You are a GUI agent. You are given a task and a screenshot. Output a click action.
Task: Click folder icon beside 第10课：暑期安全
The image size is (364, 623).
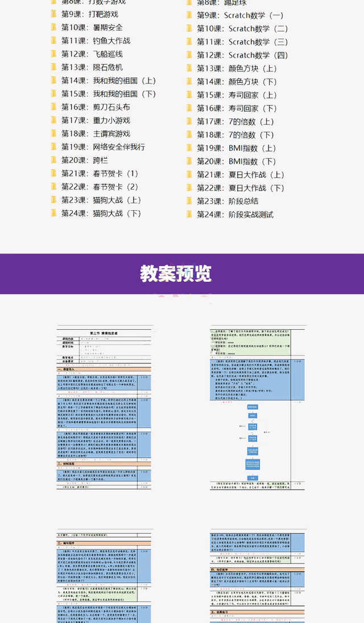point(53,27)
